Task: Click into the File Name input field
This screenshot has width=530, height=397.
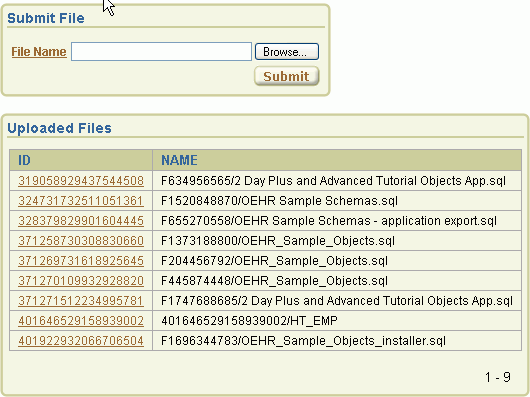Action: (x=161, y=52)
